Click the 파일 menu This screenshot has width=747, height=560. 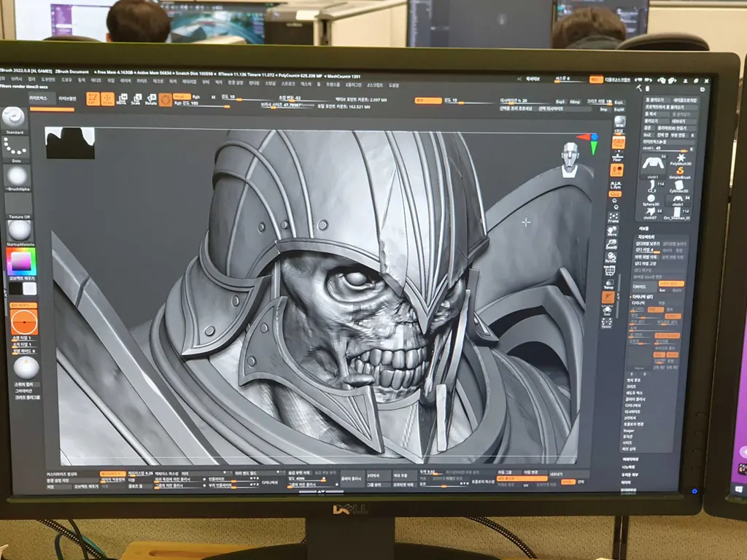110,81
